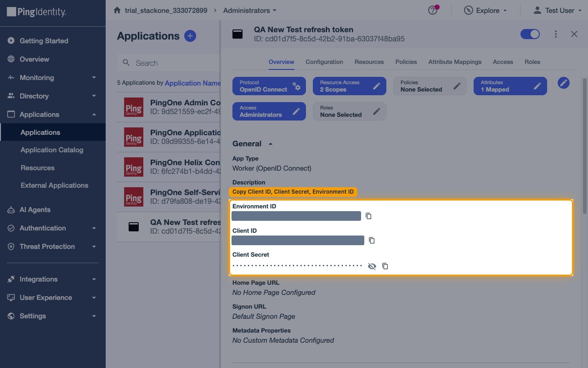The width and height of the screenshot is (588, 368).
Task: Open Application Catalog in sidebar
Action: coord(53,150)
